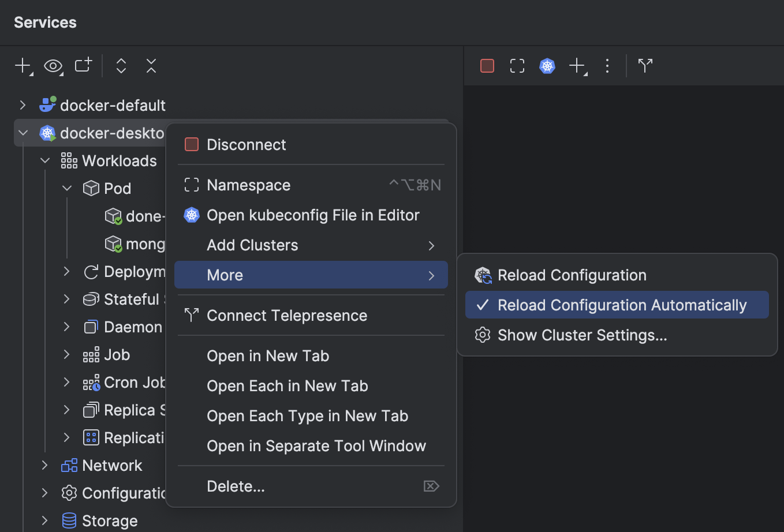Expand the Network node
784x532 pixels.
point(44,465)
